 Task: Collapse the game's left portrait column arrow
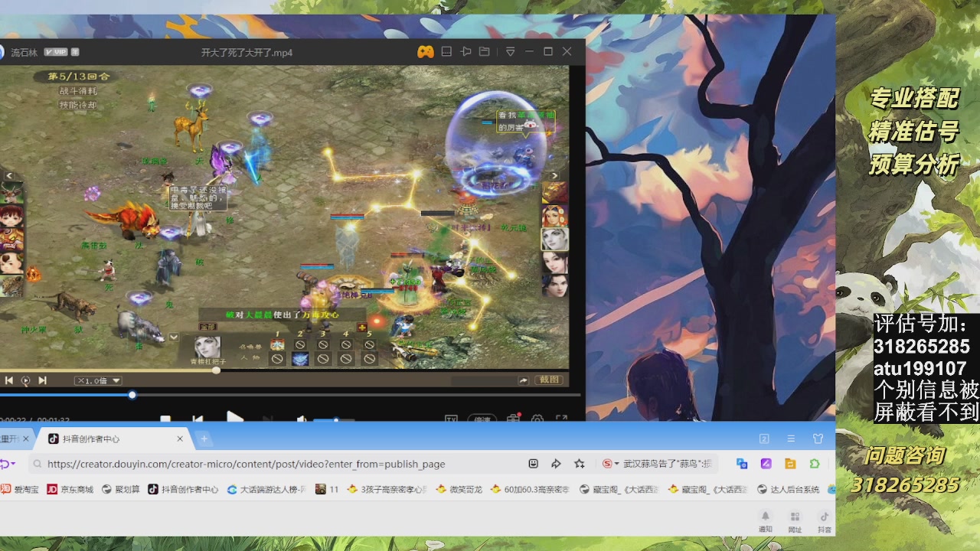(x=10, y=176)
